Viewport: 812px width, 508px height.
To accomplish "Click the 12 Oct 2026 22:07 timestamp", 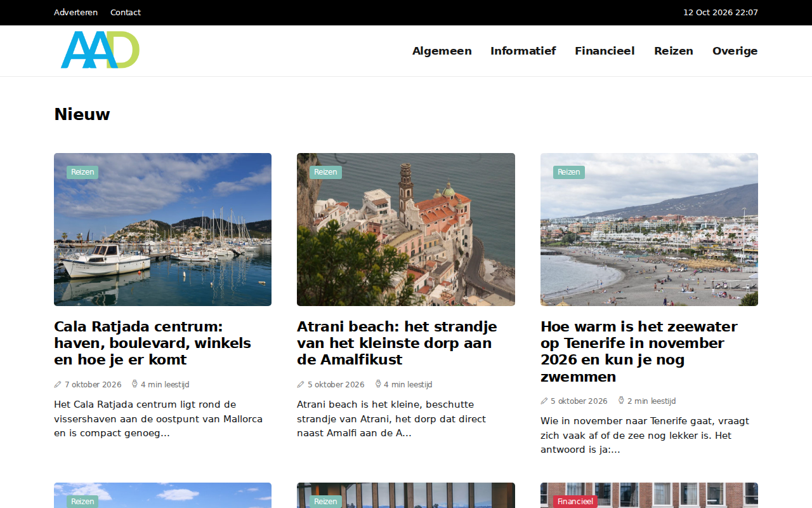I will pyautogui.click(x=721, y=13).
